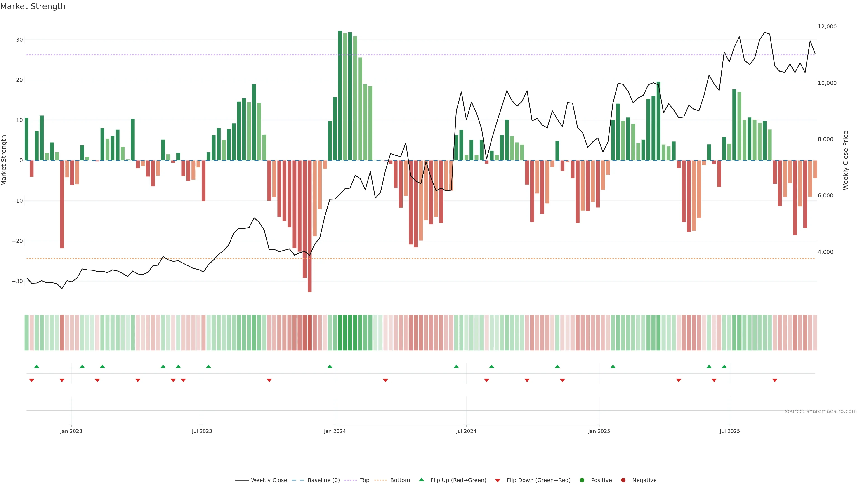The width and height of the screenshot is (868, 488).
Task: Click the flip-up marker just after Jan 2025
Action: pos(613,366)
